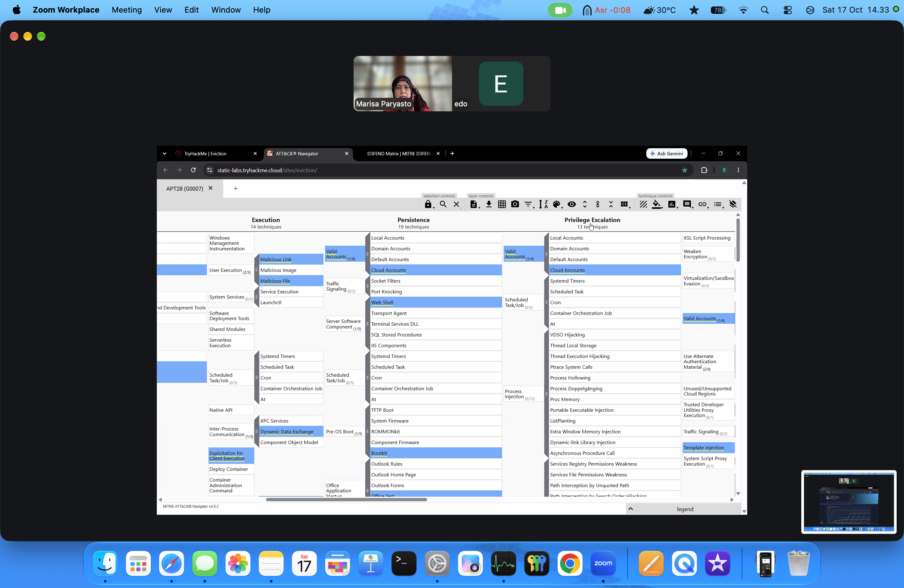This screenshot has height=588, width=904.
Task: Clear annotations on selected techniques
Action: 733,205
